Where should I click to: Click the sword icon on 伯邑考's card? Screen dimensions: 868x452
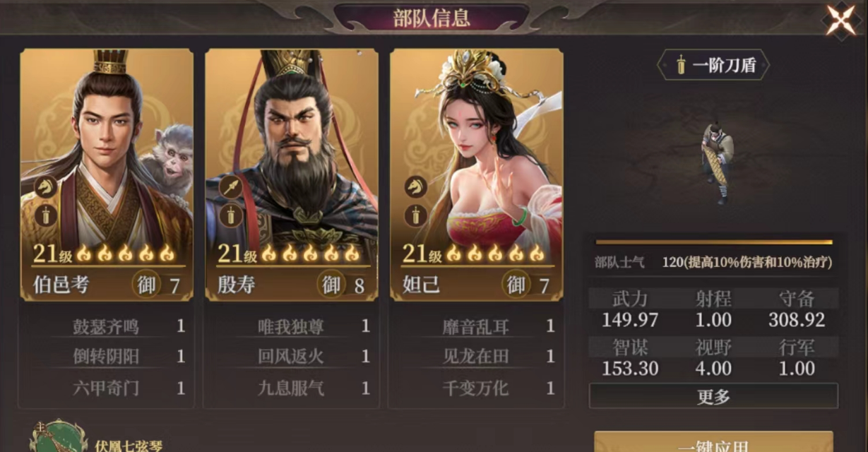coord(46,215)
